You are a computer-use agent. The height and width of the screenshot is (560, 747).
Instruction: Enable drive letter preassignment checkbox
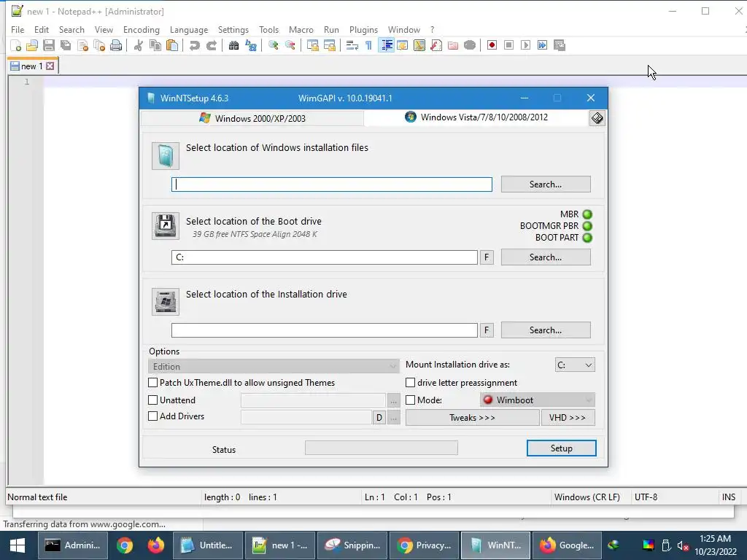click(x=410, y=383)
